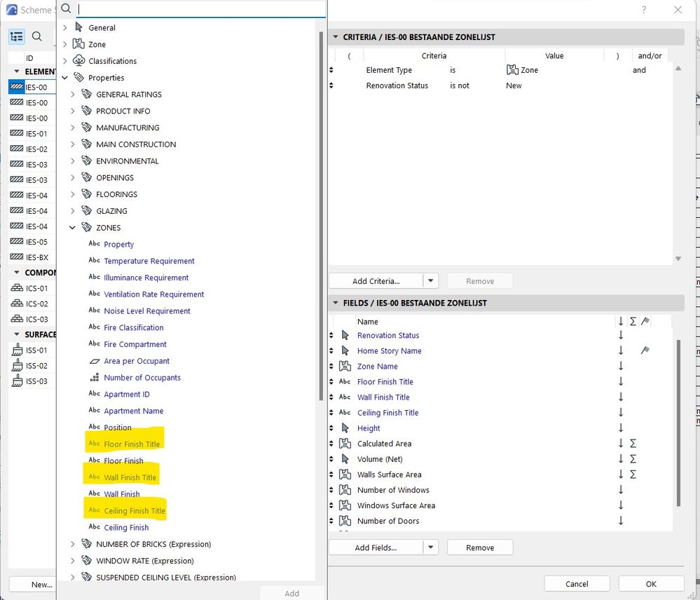Screen dimensions: 700x600
Task: Click the sum column header in Fields
Action: point(633,322)
